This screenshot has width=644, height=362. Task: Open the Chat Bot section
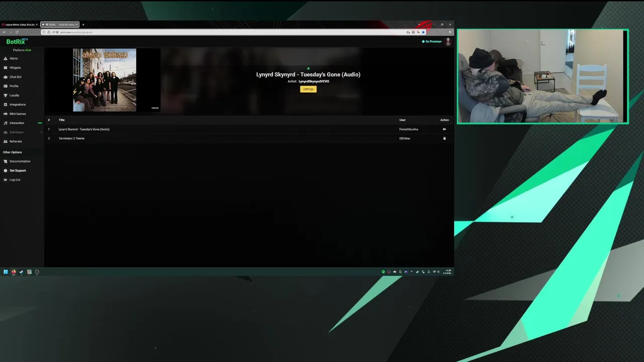16,77
